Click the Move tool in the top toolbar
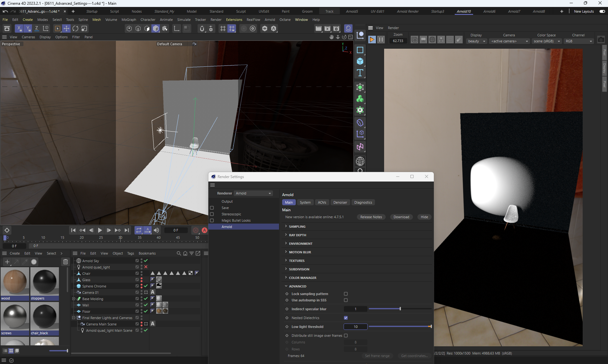 (x=66, y=28)
